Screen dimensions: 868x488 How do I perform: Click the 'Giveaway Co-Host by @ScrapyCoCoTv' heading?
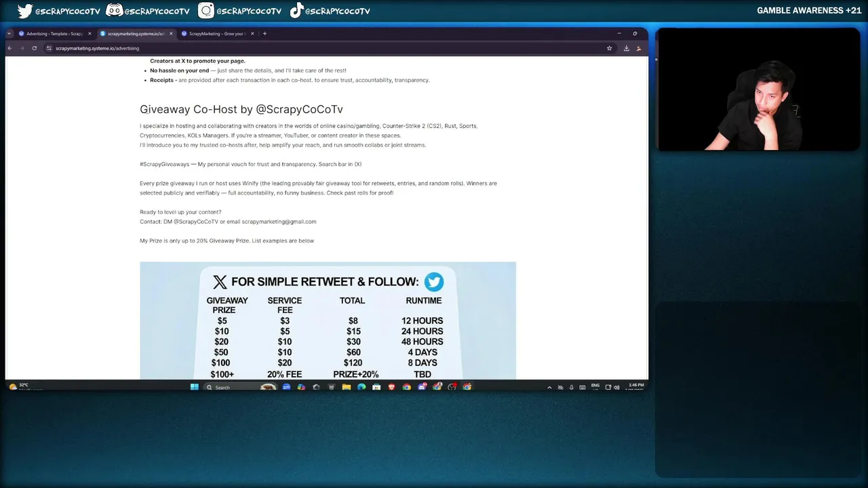coord(241,109)
